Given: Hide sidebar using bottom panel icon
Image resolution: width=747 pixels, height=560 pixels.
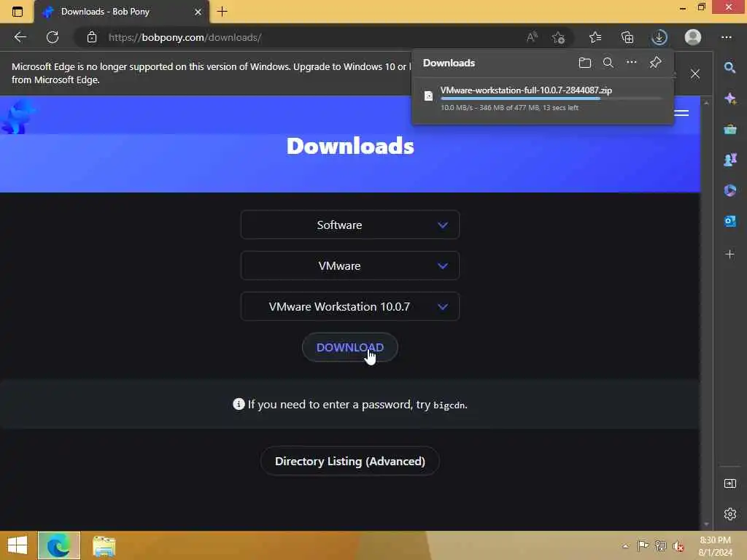Looking at the screenshot, I should (x=729, y=484).
